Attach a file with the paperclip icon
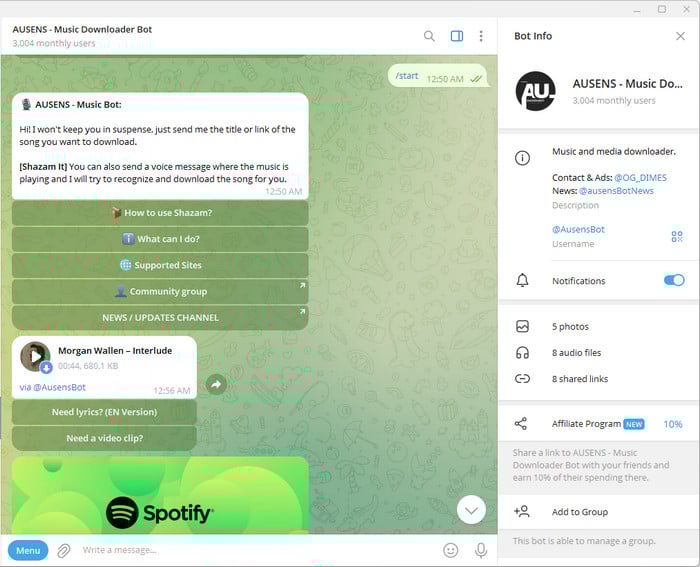 (x=64, y=550)
